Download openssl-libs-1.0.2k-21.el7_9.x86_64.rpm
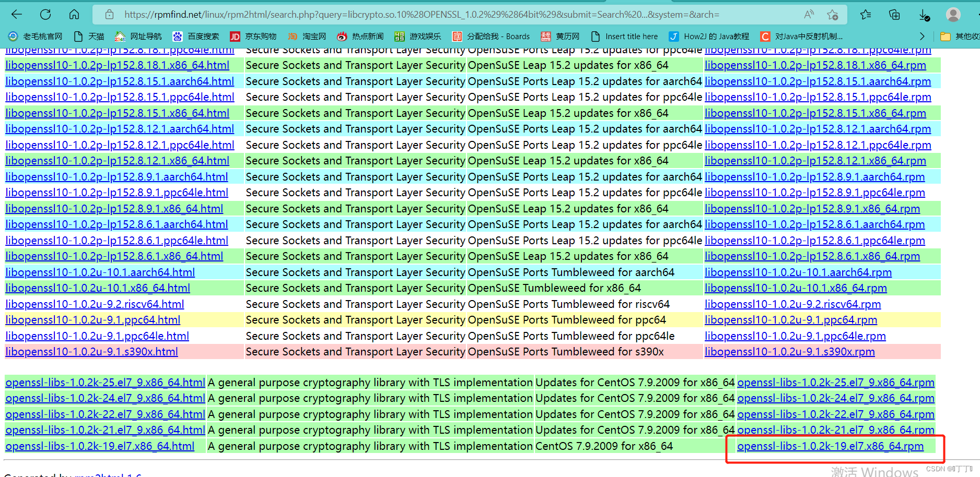Viewport: 980px width, 477px height. click(836, 430)
